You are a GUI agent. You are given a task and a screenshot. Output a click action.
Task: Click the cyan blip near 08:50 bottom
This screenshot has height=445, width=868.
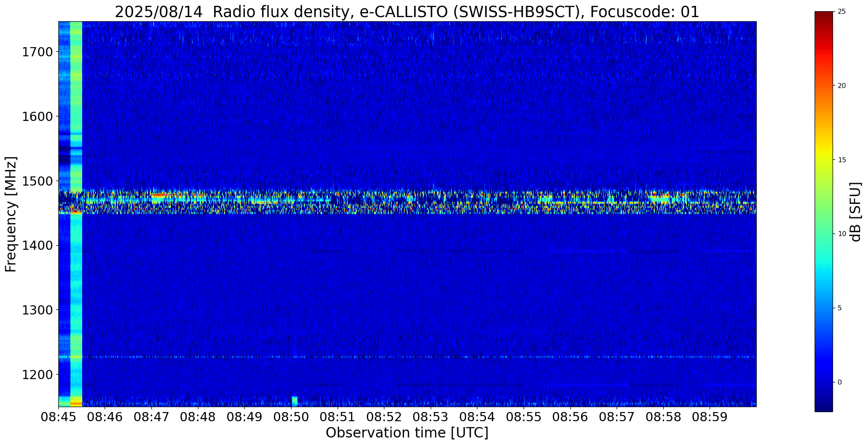294,401
